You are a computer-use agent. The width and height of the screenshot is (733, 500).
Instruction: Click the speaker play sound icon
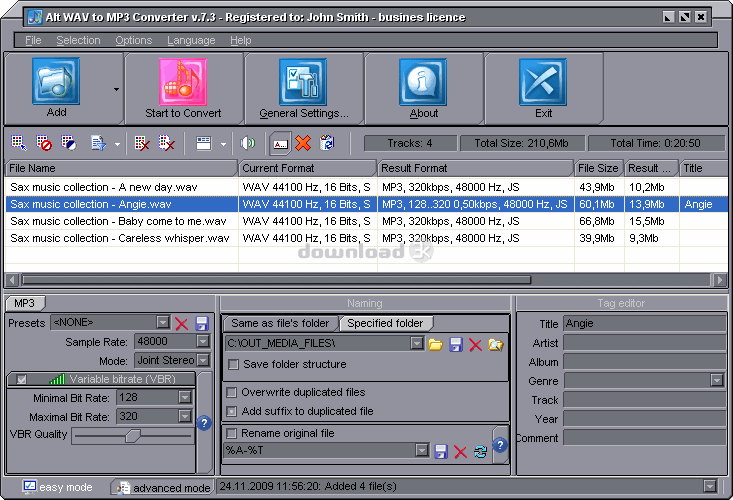coord(247,143)
